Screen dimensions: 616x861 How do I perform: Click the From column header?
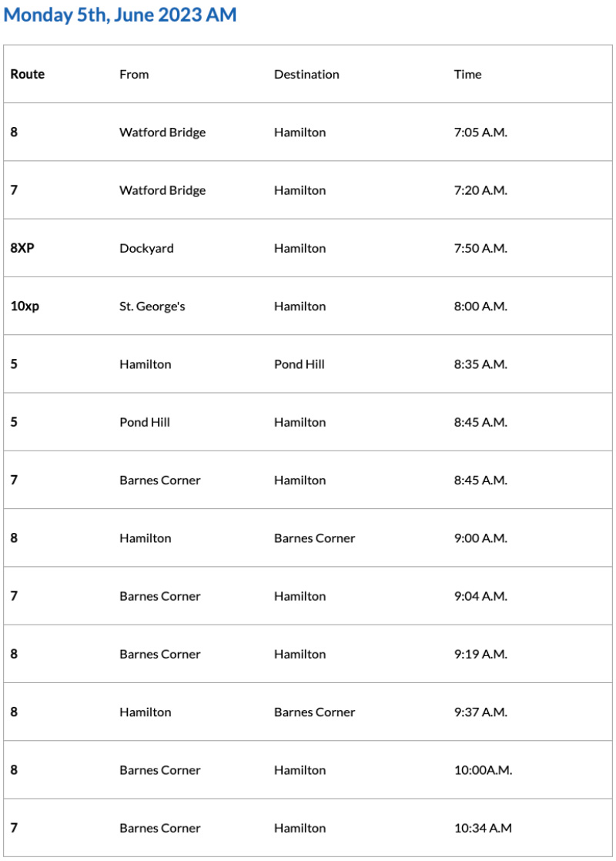point(134,75)
